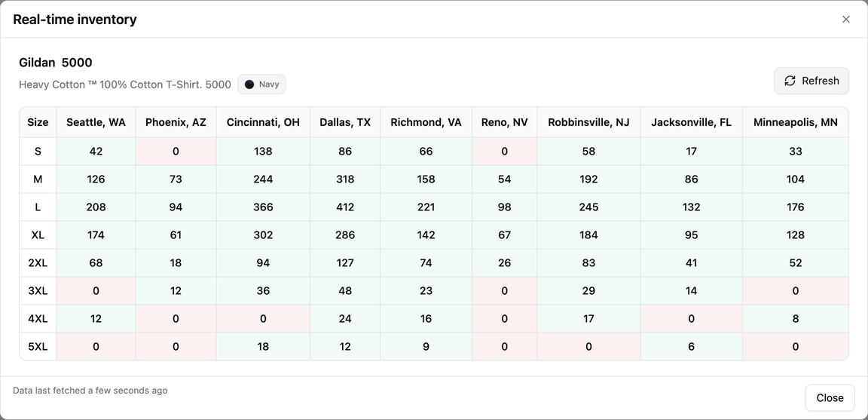Viewport: 868px width, 420px height.
Task: Click Seattle stock 42 for size S
Action: [x=96, y=152]
